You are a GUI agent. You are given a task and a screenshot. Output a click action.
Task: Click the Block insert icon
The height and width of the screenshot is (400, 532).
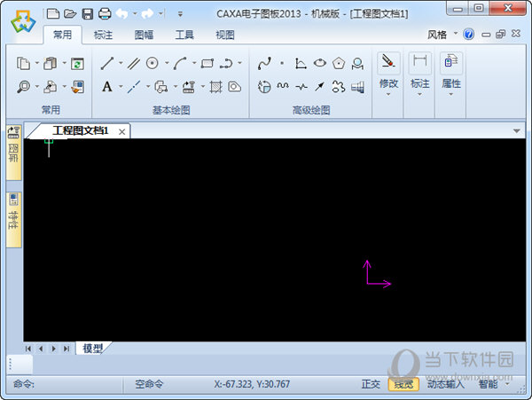(x=160, y=87)
